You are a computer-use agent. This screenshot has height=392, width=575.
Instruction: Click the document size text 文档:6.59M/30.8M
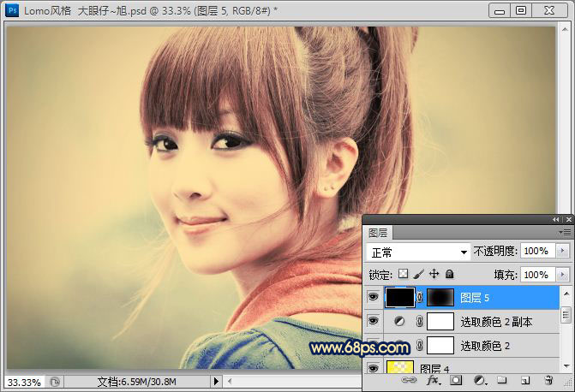pos(137,382)
